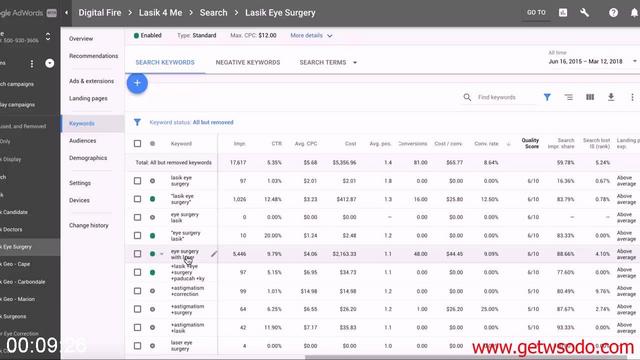
Task: Click the search magnifier icon
Action: pos(467,97)
